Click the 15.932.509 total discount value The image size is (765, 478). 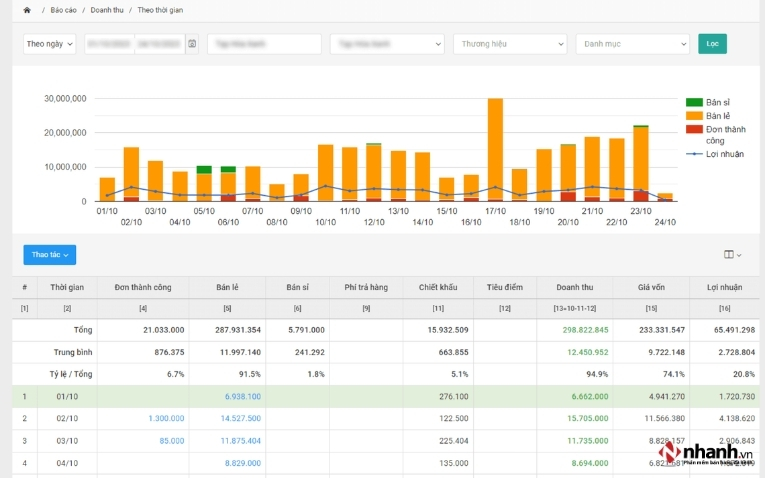tap(448, 330)
